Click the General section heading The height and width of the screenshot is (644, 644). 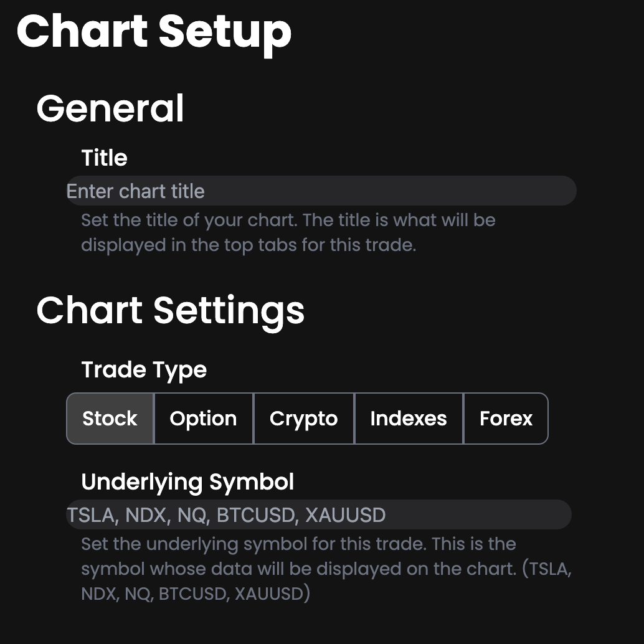click(110, 108)
